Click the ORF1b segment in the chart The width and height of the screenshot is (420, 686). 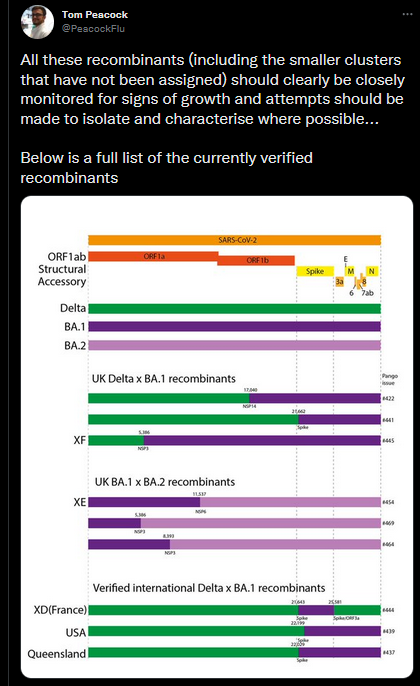256,260
